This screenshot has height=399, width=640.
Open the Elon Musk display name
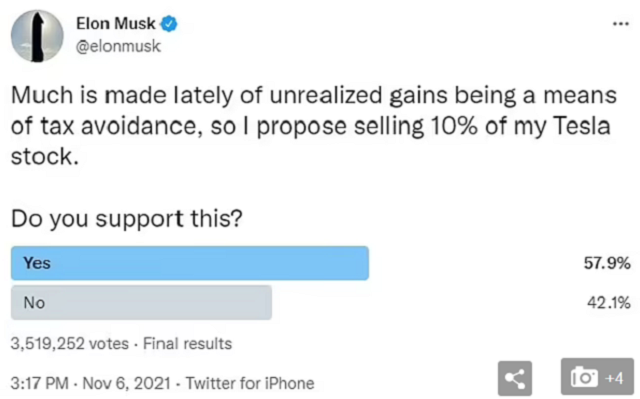(x=116, y=24)
